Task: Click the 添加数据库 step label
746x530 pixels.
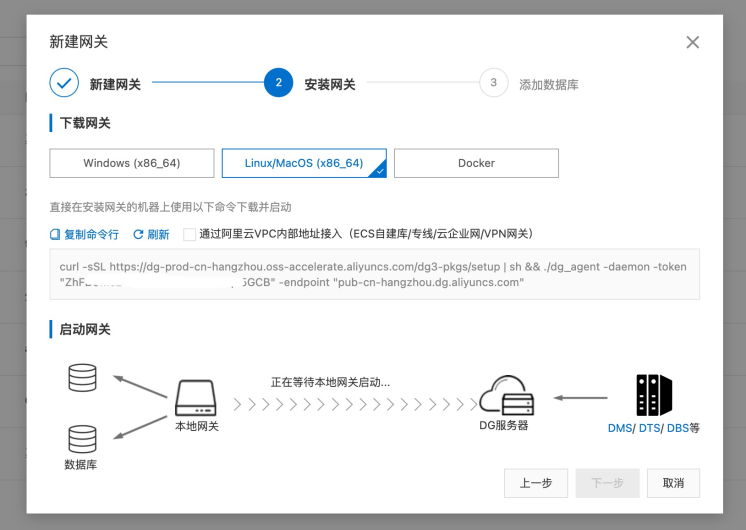Action: [549, 85]
